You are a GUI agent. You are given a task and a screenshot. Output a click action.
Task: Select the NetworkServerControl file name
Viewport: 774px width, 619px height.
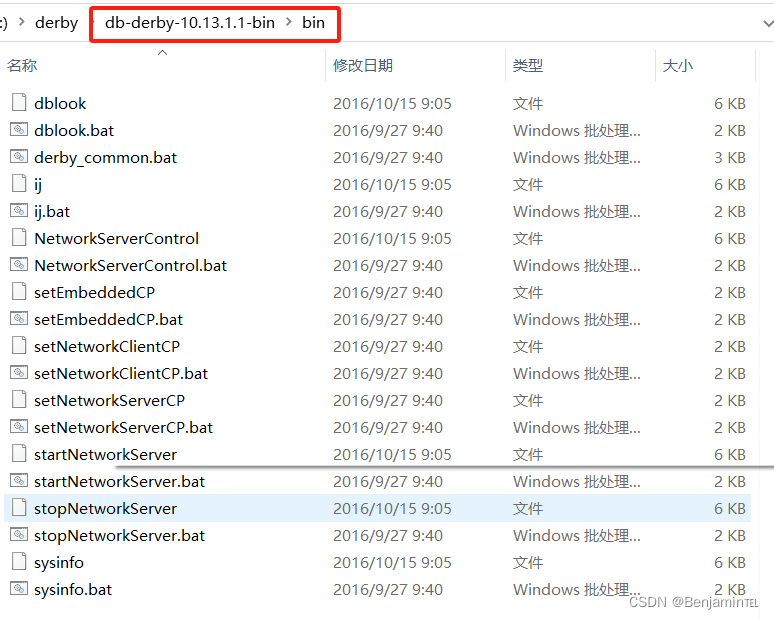[x=116, y=239]
